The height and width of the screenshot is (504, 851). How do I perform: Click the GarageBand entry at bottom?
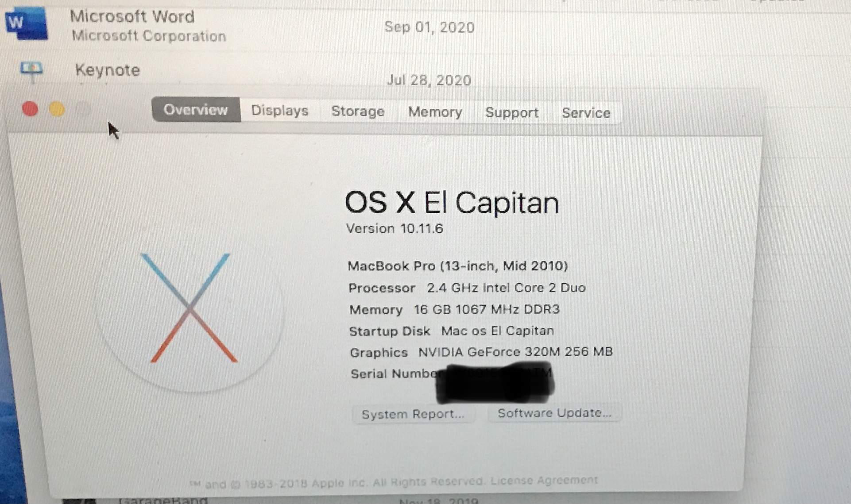(x=163, y=500)
